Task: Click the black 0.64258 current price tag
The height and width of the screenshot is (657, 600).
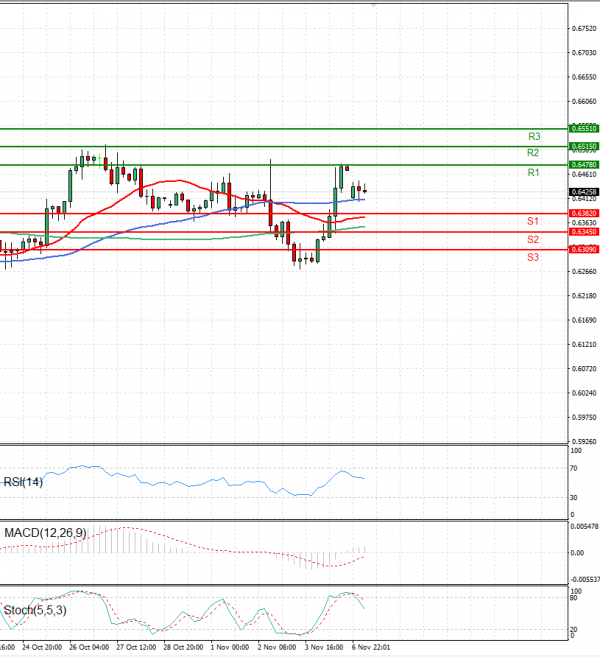Action: click(x=584, y=192)
